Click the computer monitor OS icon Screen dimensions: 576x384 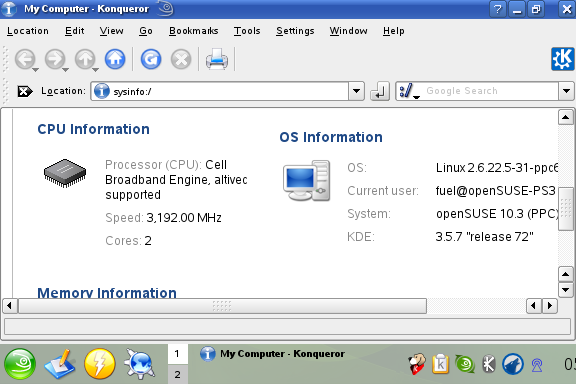click(x=306, y=180)
